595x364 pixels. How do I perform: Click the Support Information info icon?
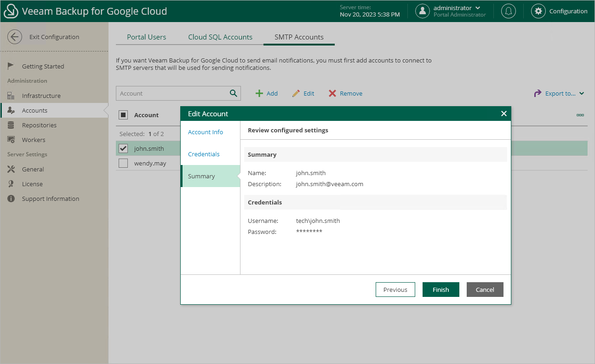pyautogui.click(x=11, y=199)
